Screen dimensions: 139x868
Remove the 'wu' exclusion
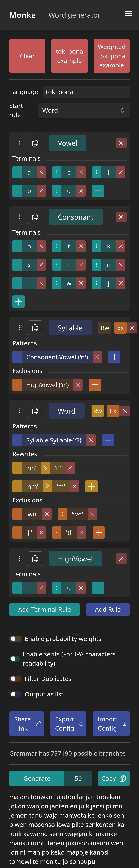tap(47, 514)
